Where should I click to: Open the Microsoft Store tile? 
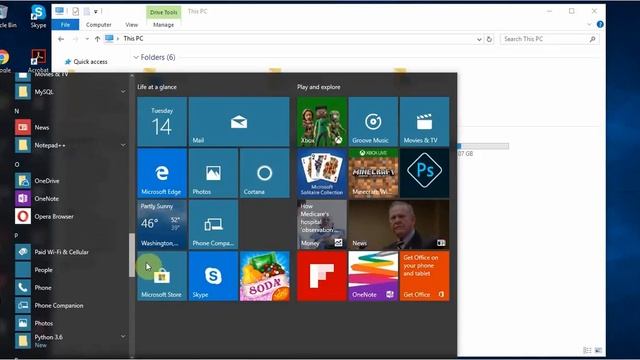(x=162, y=276)
